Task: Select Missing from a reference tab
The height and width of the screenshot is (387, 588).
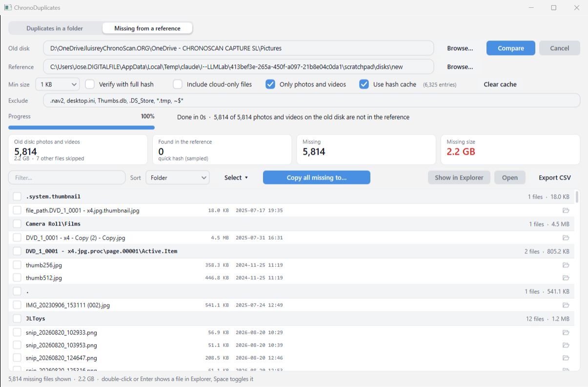Action: coord(147,28)
